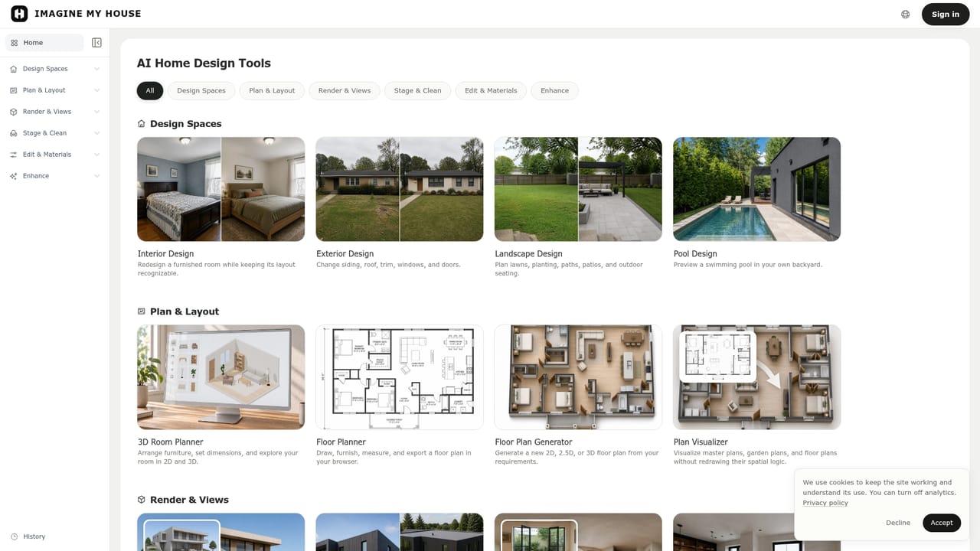
Task: Select the Render & Views filter tab
Action: point(345,90)
